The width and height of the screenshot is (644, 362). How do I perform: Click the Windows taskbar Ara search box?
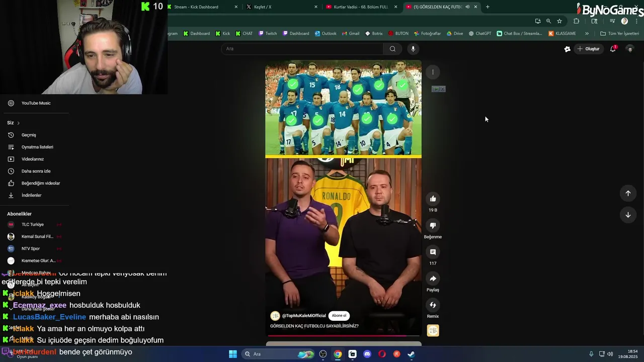pyautogui.click(x=278, y=354)
